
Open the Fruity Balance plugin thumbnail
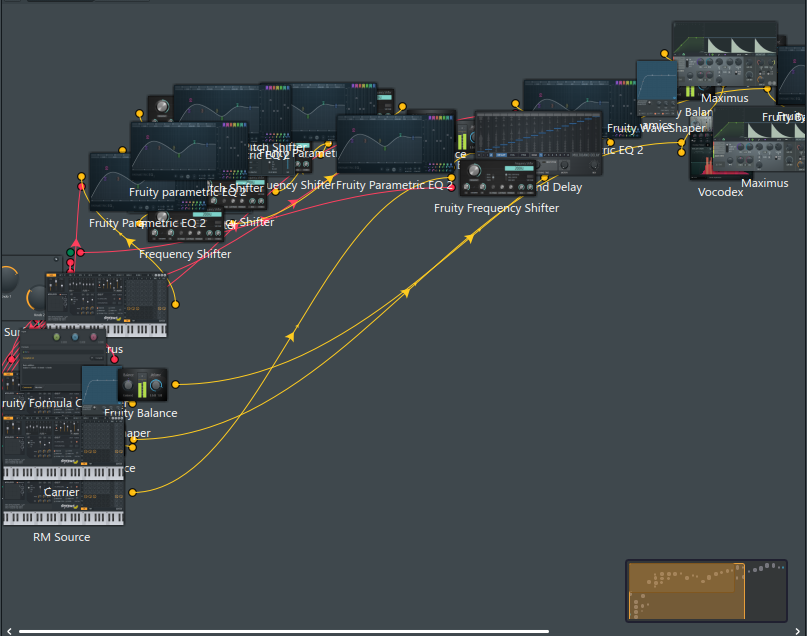click(x=142, y=385)
